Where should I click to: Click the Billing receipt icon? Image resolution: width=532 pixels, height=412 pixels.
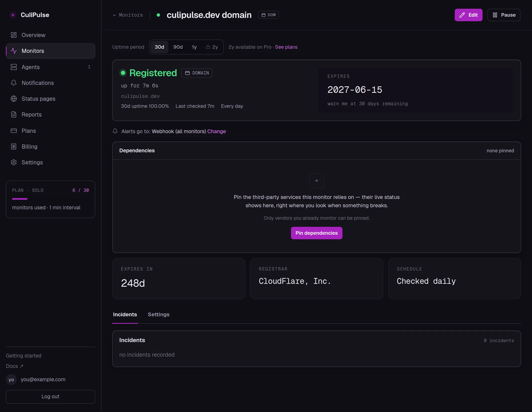coord(14,146)
